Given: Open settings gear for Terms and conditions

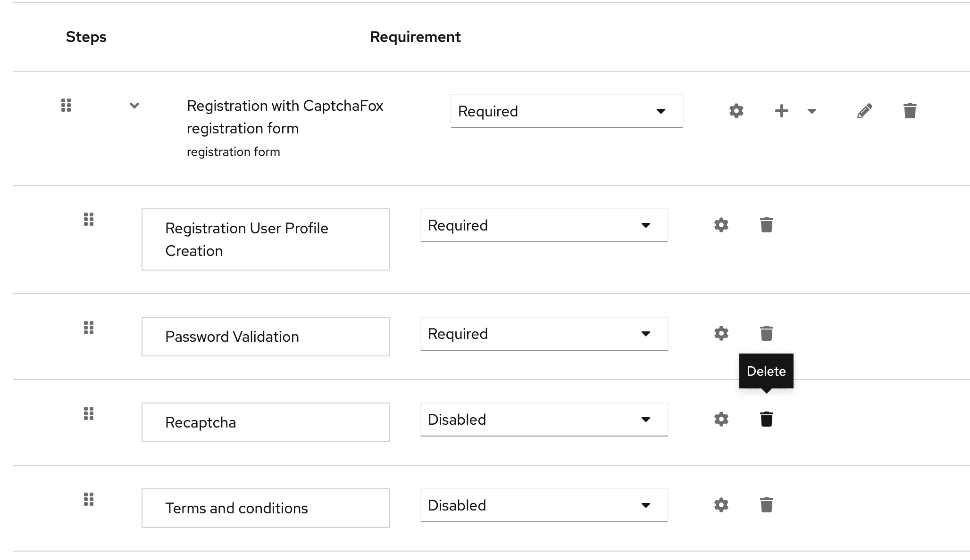Looking at the screenshot, I should point(721,505).
